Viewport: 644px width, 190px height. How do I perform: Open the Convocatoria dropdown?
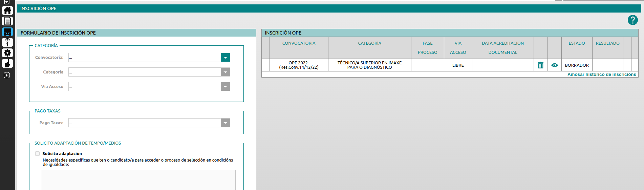tap(225, 58)
